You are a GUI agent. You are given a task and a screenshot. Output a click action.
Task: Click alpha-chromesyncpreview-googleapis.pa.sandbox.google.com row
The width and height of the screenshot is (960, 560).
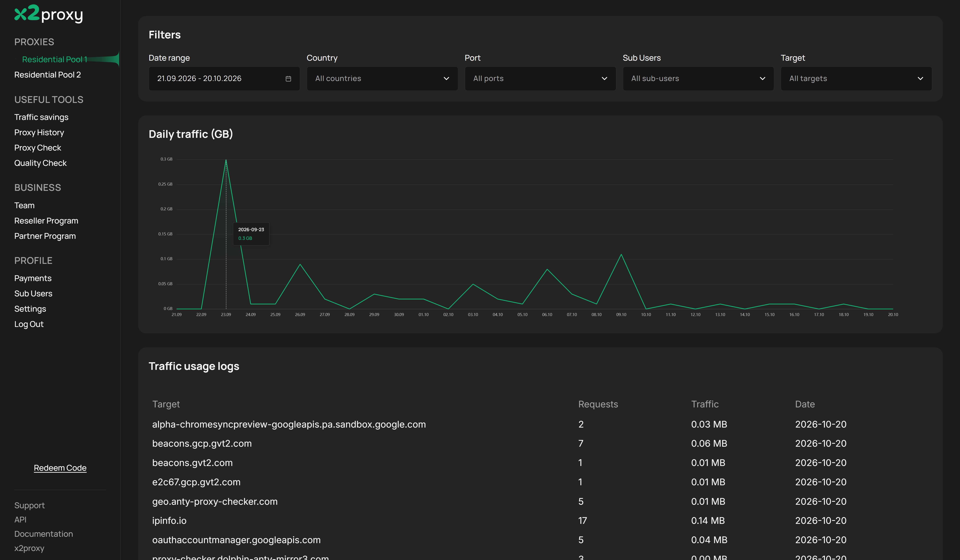tap(540, 424)
